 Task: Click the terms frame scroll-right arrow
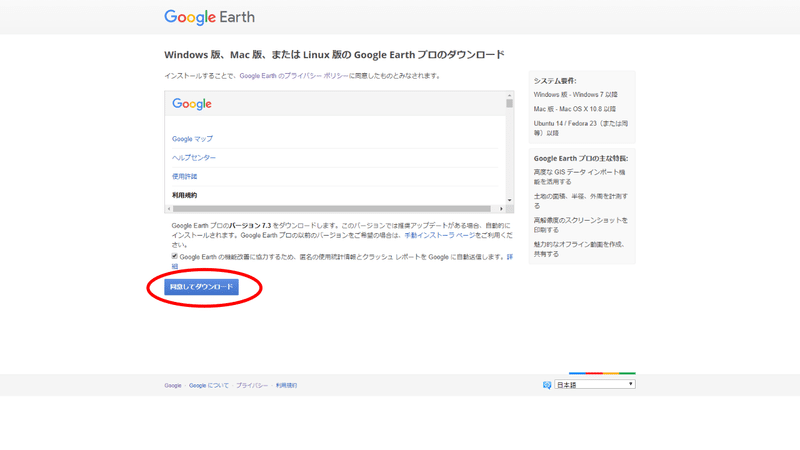tap(501, 209)
